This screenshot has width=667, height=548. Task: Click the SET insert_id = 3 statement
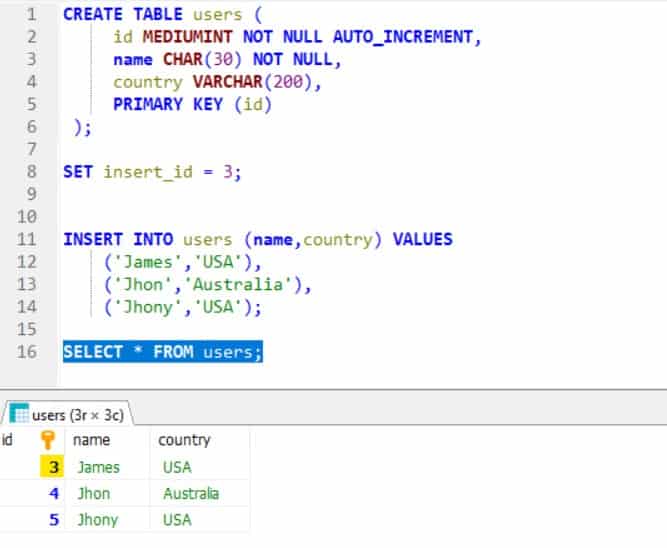pos(152,172)
